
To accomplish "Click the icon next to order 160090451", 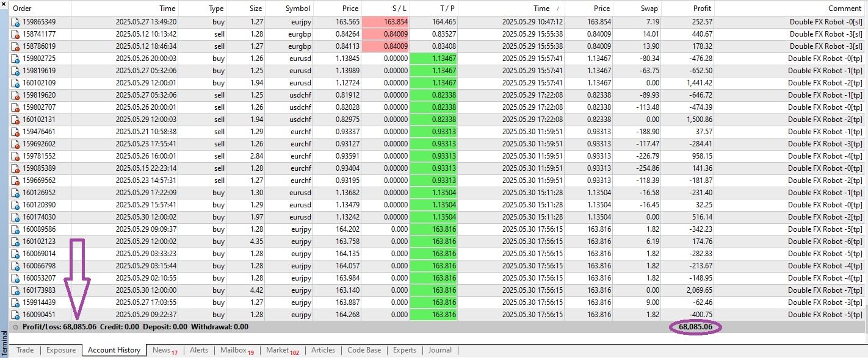I will pyautogui.click(x=16, y=315).
